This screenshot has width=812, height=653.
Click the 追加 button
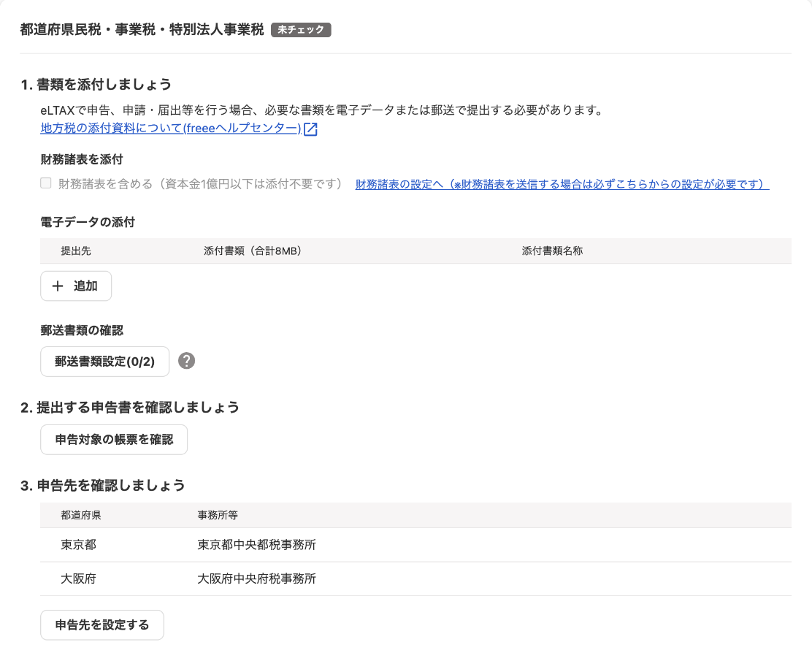[76, 286]
